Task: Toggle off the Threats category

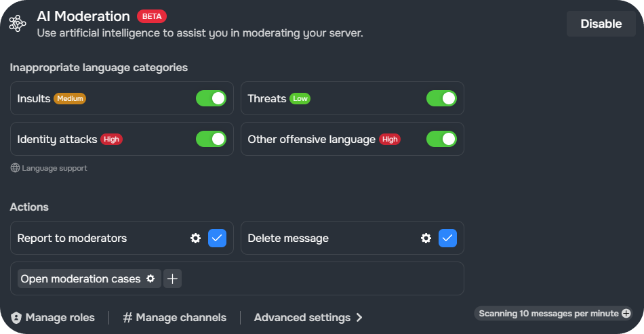Action: [x=441, y=98]
